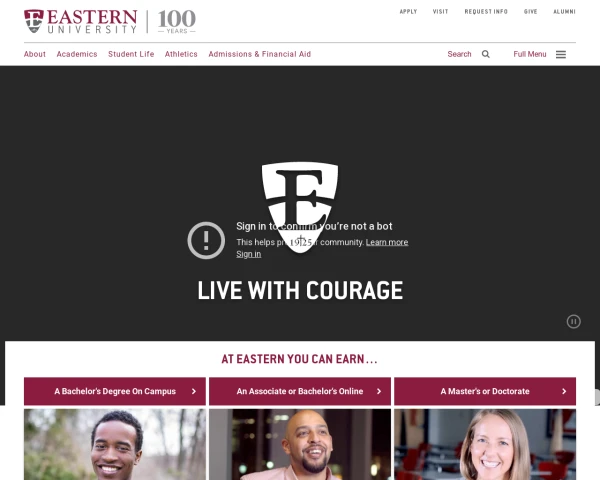This screenshot has width=600, height=480.
Task: Click arrow on Bachelor's Degree On Campus
Action: (194, 391)
